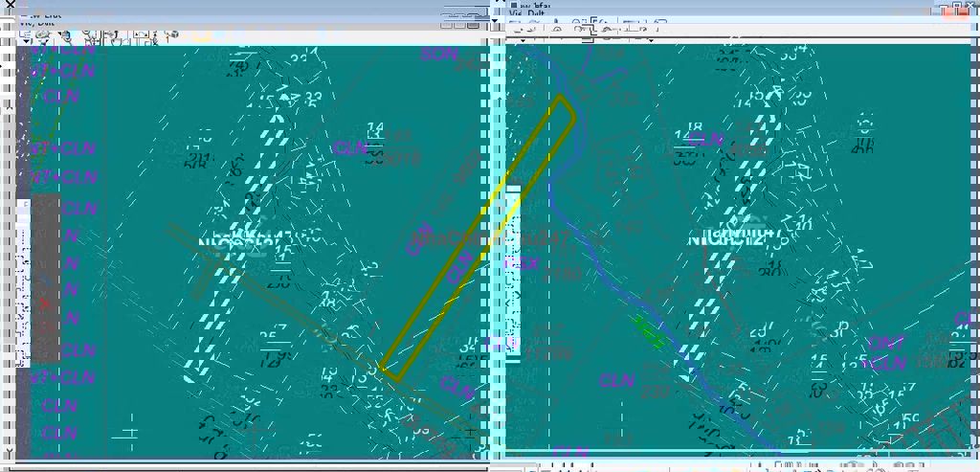
Task: Click the purple ONT label in right view
Action: pos(885,344)
